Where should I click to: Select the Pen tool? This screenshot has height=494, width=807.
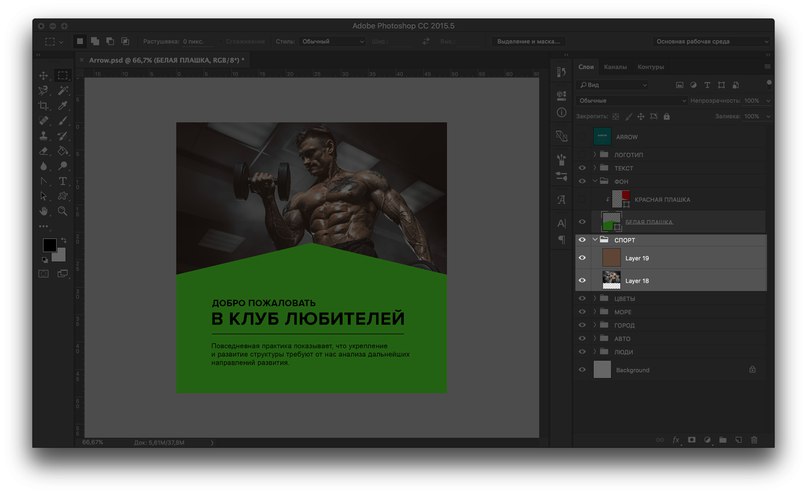coord(44,181)
